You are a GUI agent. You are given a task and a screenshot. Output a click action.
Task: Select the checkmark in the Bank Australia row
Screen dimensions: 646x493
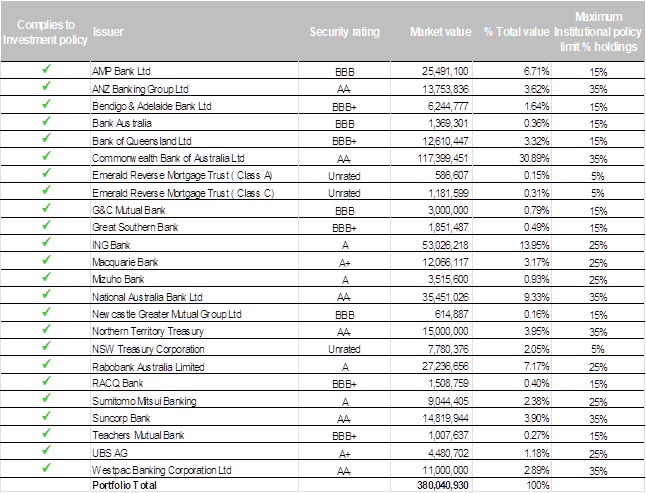coord(46,121)
